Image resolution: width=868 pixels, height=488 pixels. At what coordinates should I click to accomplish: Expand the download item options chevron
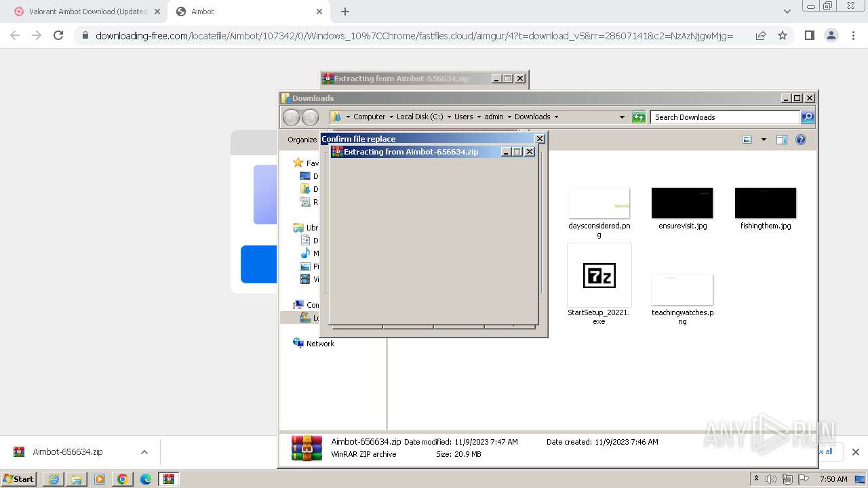pyautogui.click(x=144, y=452)
